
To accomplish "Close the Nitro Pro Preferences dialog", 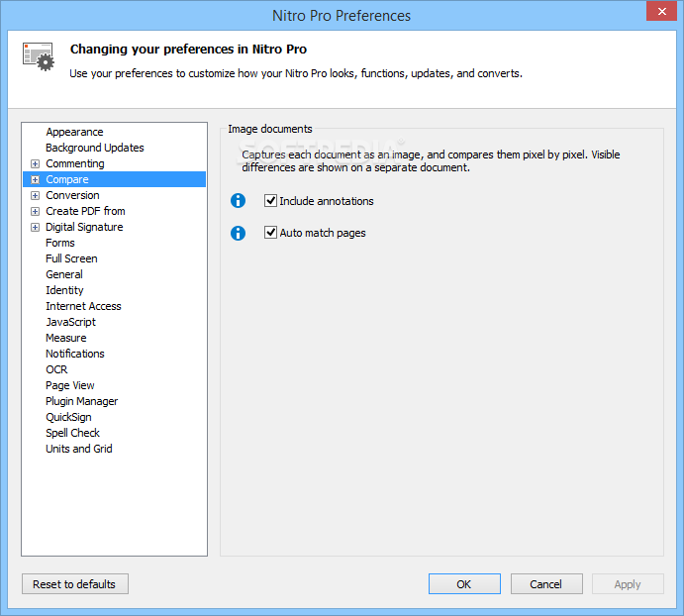I will 661,11.
